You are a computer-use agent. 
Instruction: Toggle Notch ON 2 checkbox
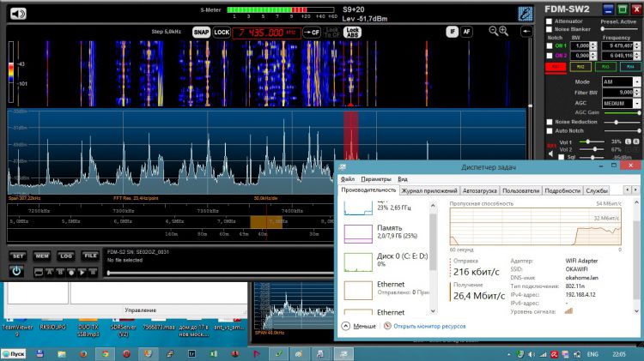(550, 56)
